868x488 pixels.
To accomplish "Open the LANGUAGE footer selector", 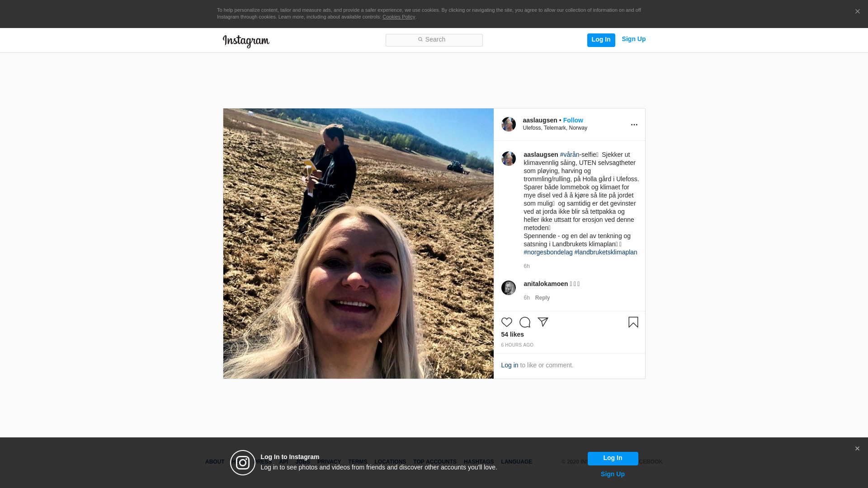I will pyautogui.click(x=516, y=462).
